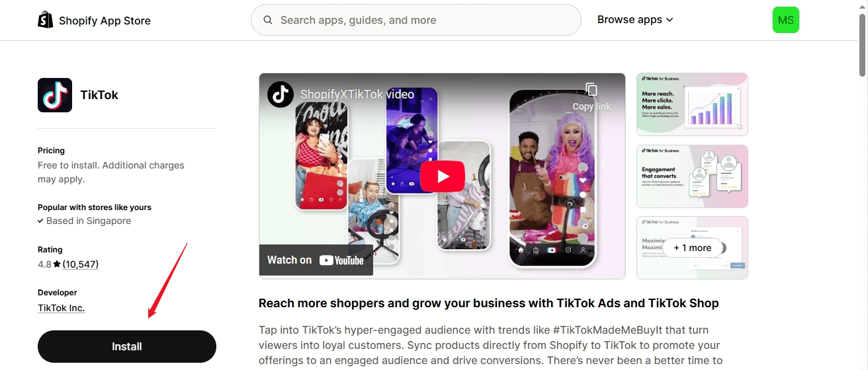Viewport: 868px width, 370px height.
Task: Open the Engagement that converts thumbnail
Action: pyautogui.click(x=692, y=176)
